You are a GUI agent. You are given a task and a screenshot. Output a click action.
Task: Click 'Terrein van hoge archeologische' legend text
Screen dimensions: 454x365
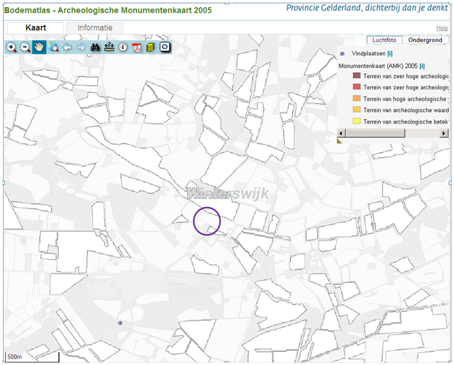405,99
